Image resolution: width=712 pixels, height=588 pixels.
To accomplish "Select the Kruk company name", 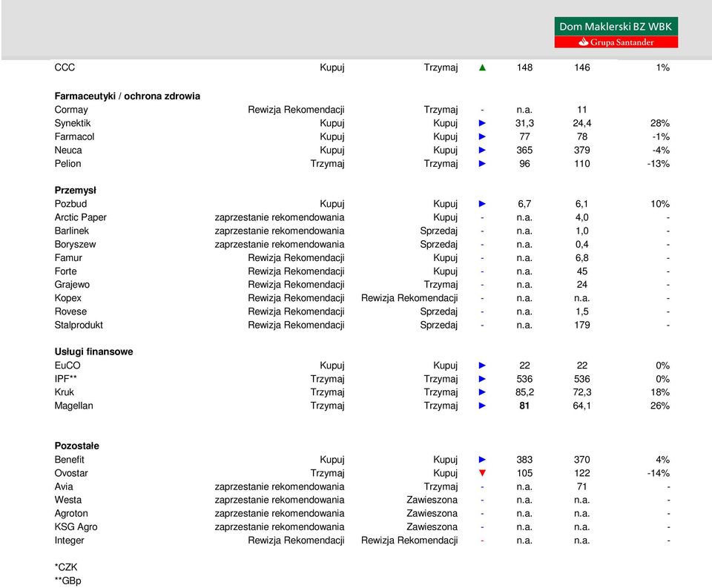I will 64,392.
